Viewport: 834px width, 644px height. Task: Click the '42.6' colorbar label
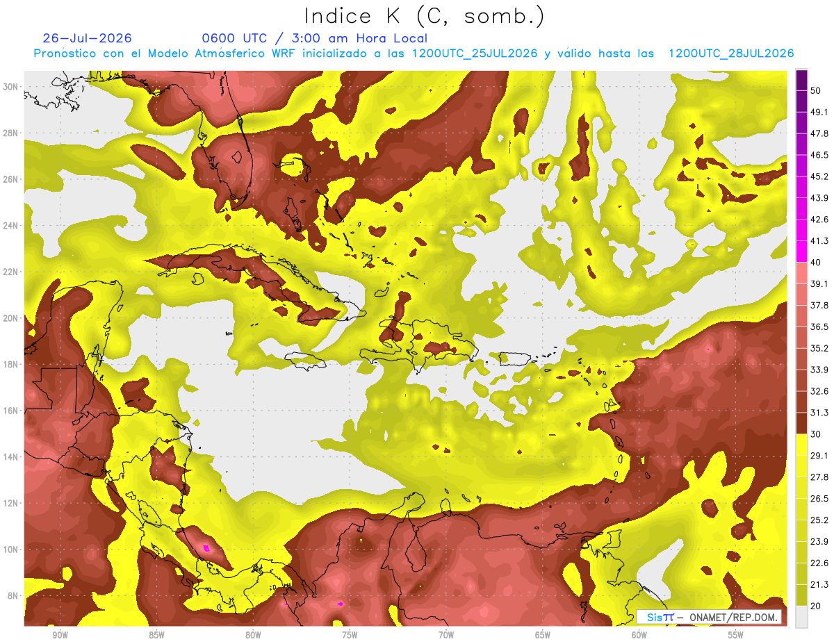pos(819,220)
